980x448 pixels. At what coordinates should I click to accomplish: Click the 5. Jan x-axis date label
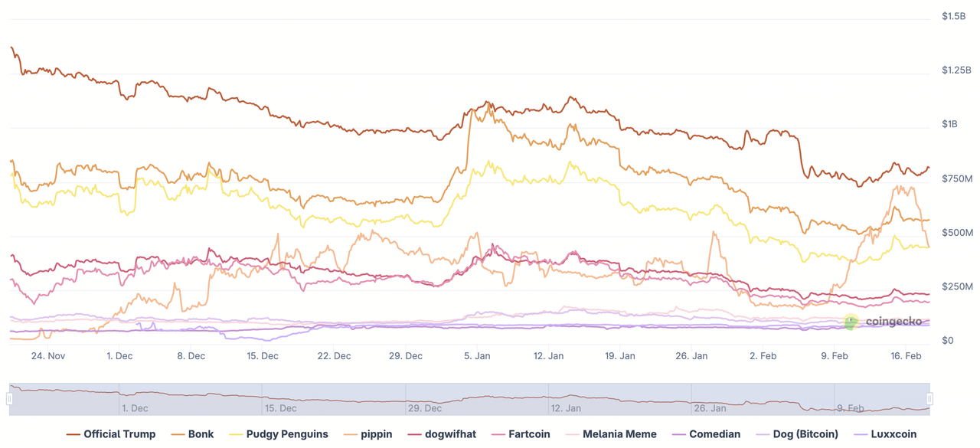[x=477, y=356]
